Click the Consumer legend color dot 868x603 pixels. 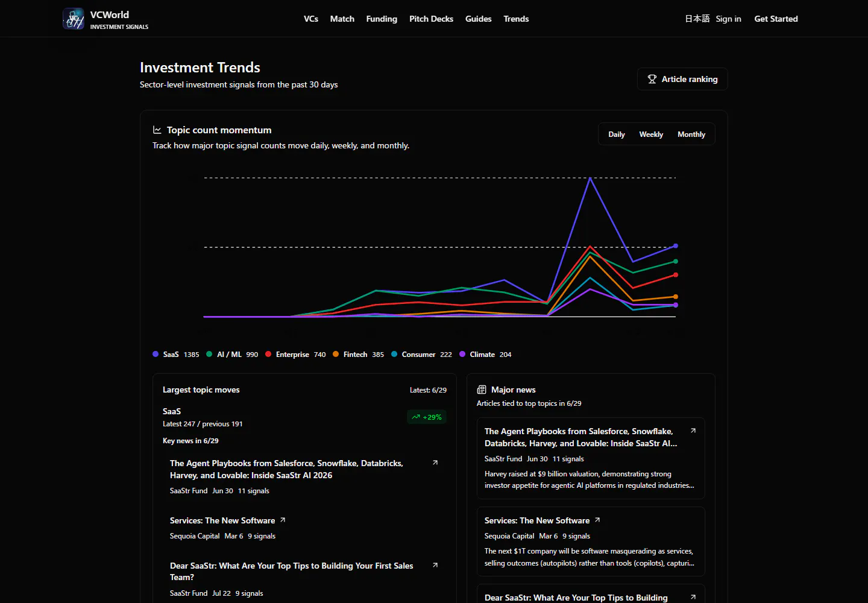pos(394,354)
